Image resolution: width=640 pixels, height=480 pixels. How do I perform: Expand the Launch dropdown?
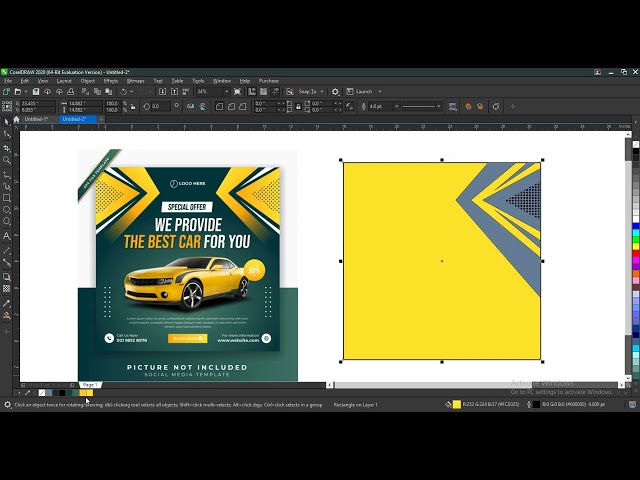[380, 91]
